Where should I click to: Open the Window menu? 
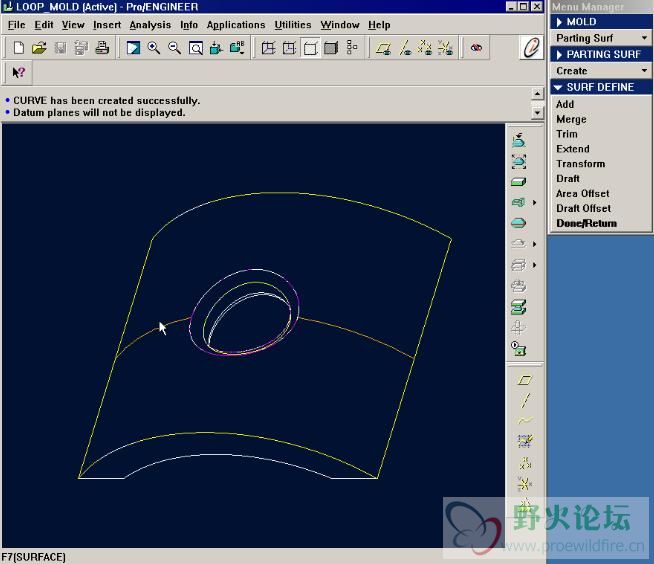[x=340, y=25]
